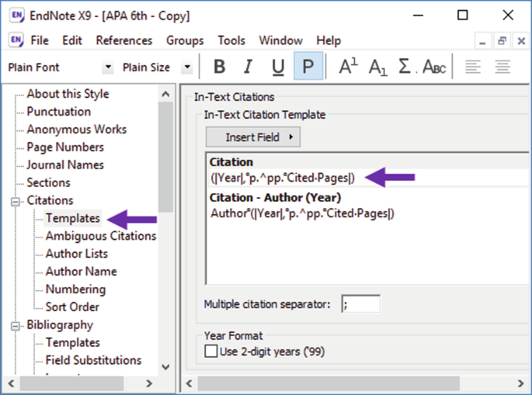Viewport: 532px width, 395px height.
Task: Enable Use 2-digit years checkbox
Action: tap(210, 352)
